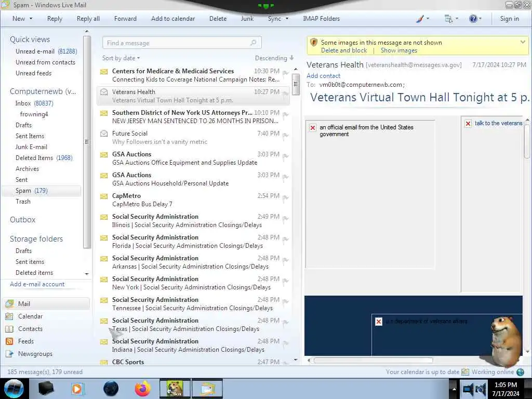Click Add e-mail account link

pos(37,284)
